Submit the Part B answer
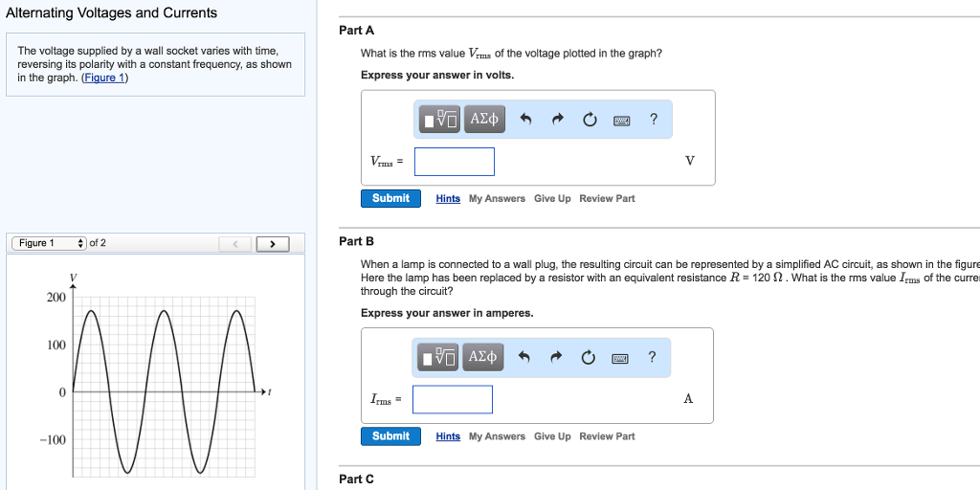Screen dimensions: 980x490 (x=390, y=436)
